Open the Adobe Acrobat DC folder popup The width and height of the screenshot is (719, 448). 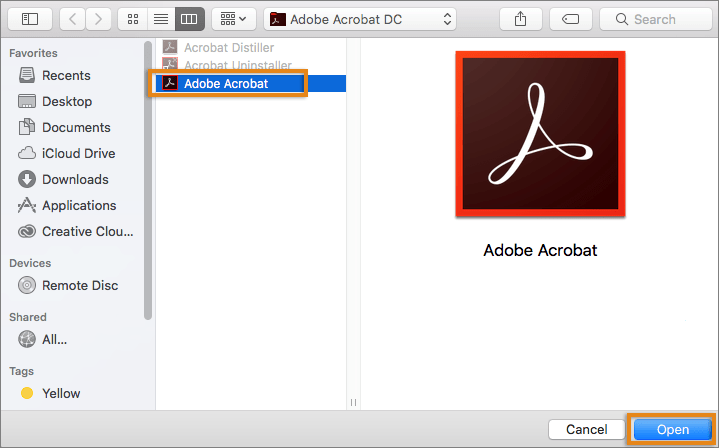point(360,19)
